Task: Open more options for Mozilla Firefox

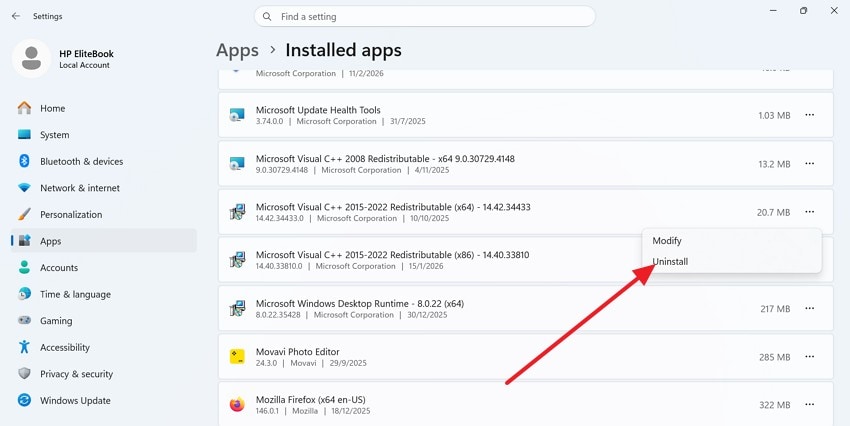Action: pos(809,404)
